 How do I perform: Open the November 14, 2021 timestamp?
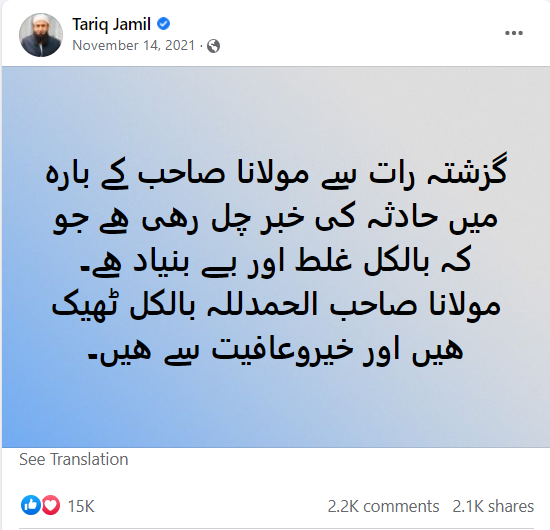(133, 46)
